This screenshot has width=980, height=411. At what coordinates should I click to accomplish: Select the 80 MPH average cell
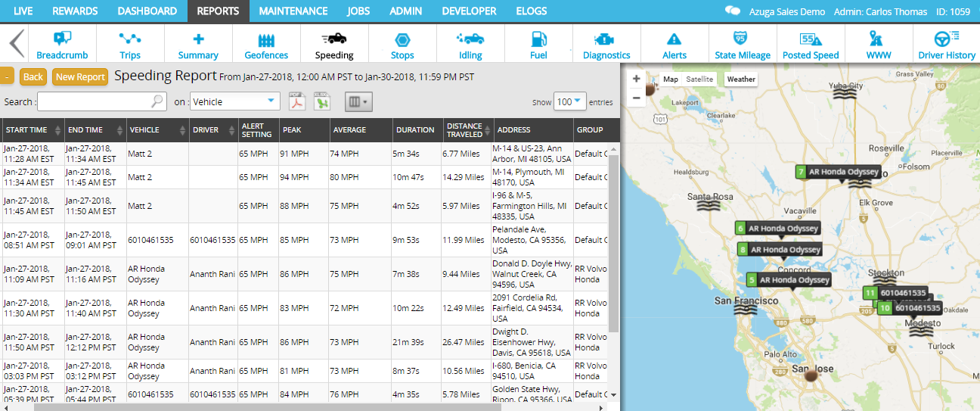point(360,177)
